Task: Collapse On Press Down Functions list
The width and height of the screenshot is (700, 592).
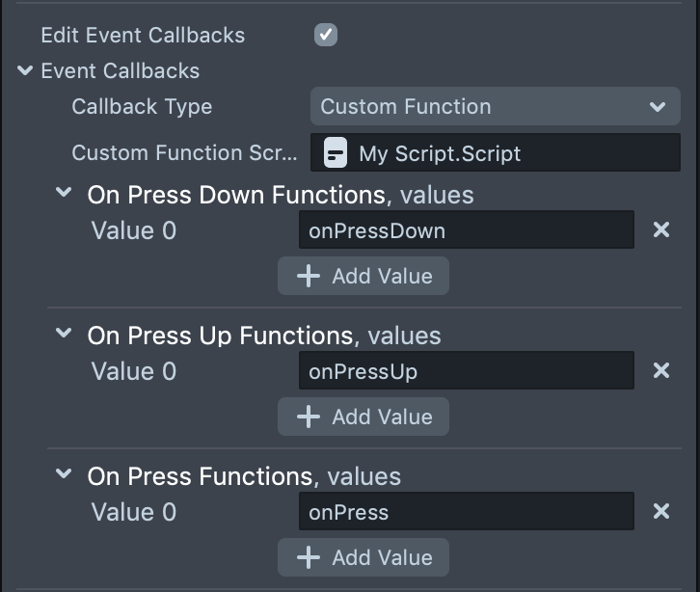Action: click(x=64, y=194)
